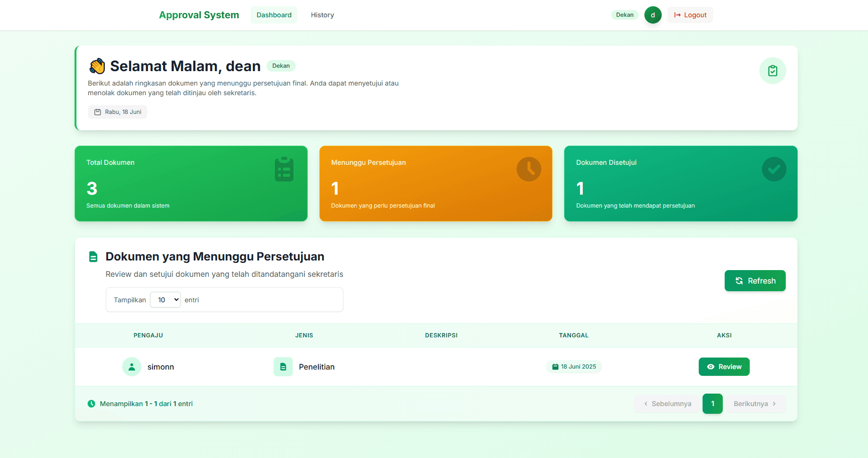This screenshot has width=868, height=458.
Task: Go to the Berikutnya next page
Action: pos(755,404)
